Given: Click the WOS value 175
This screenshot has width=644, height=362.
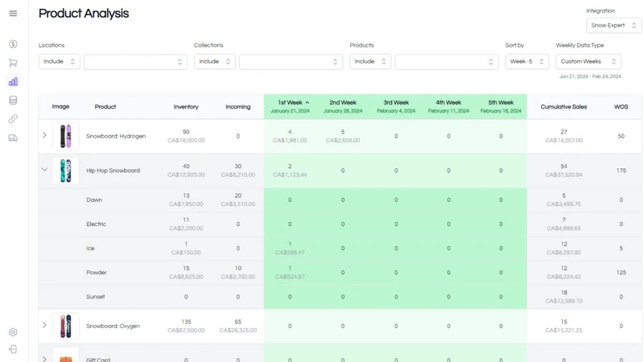Looking at the screenshot, I should click(x=621, y=171).
